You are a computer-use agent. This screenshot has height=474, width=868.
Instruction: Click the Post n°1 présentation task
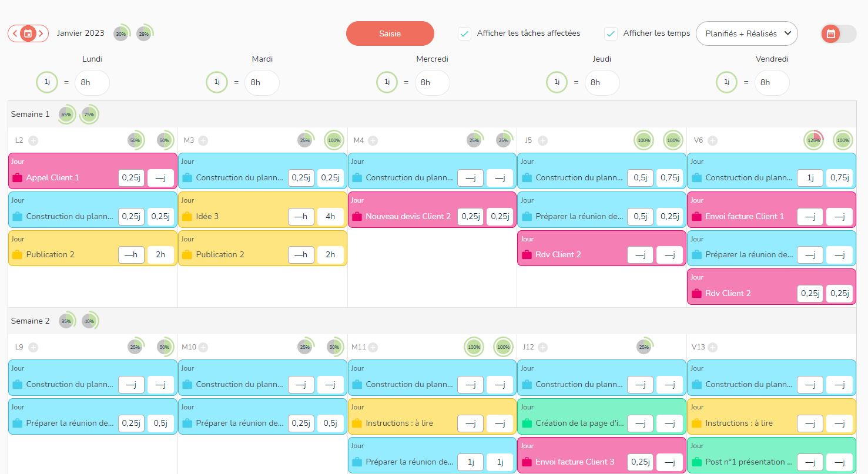[772, 455]
